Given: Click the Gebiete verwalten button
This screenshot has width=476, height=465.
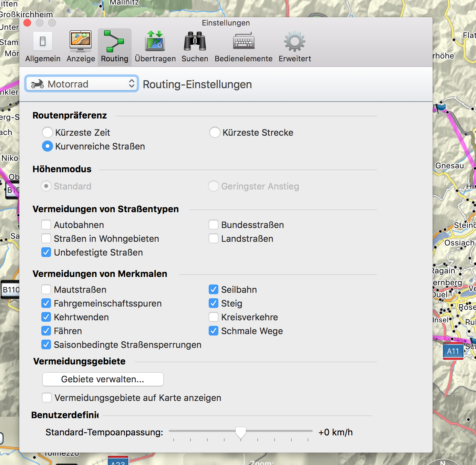Looking at the screenshot, I should click(x=103, y=379).
